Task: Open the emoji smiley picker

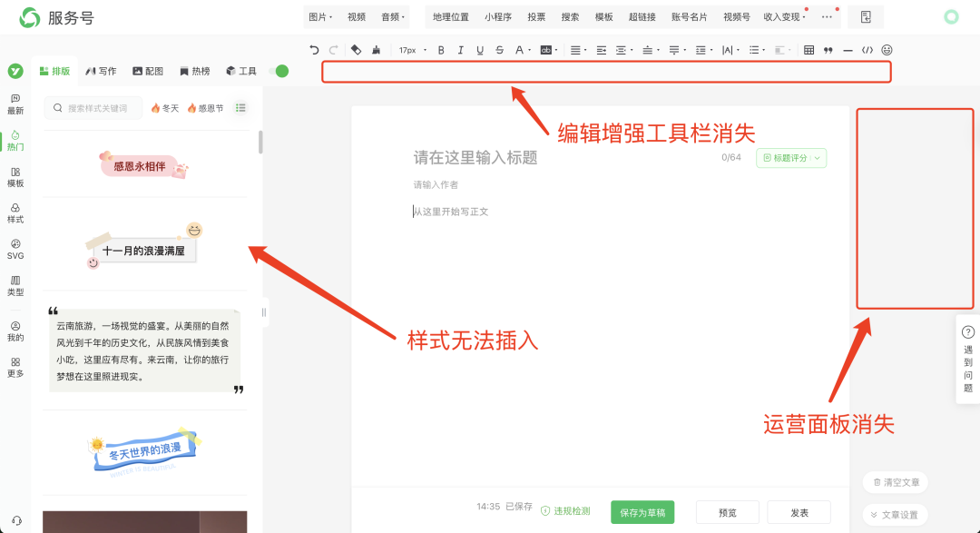Action: tap(887, 50)
